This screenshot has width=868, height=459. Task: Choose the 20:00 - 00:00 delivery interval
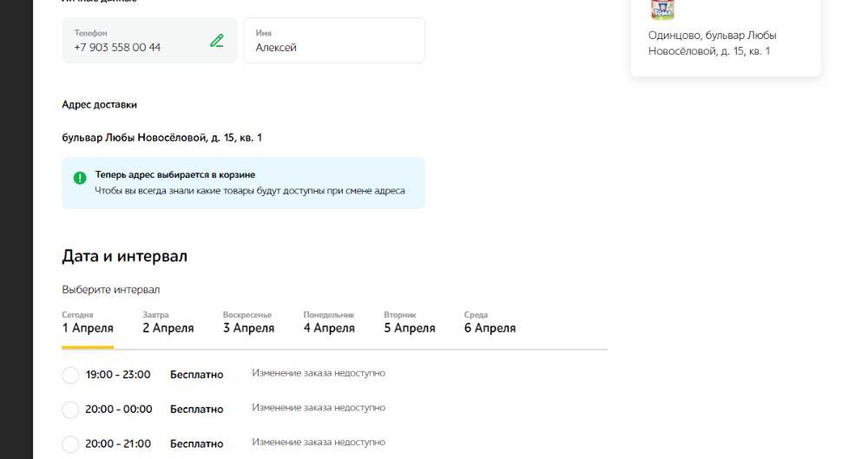click(x=70, y=410)
